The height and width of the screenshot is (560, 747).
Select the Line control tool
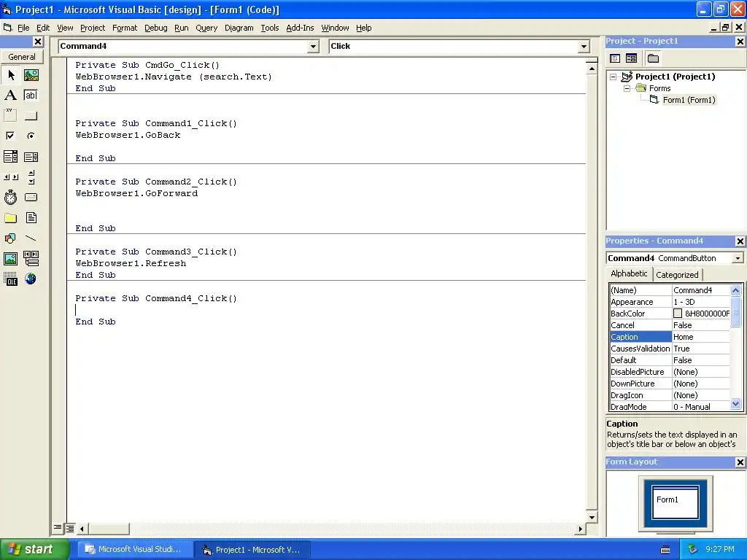click(31, 238)
